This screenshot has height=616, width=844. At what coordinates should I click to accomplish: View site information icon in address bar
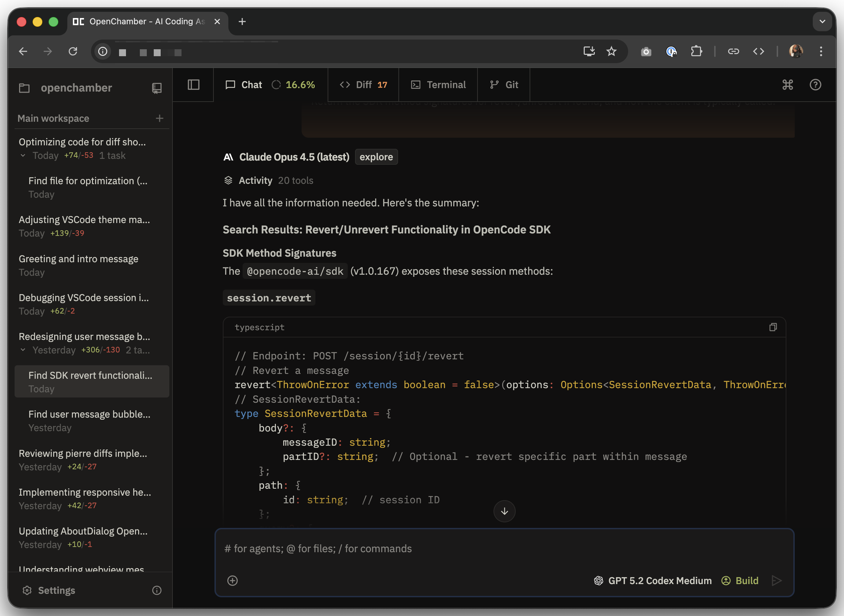tap(103, 51)
